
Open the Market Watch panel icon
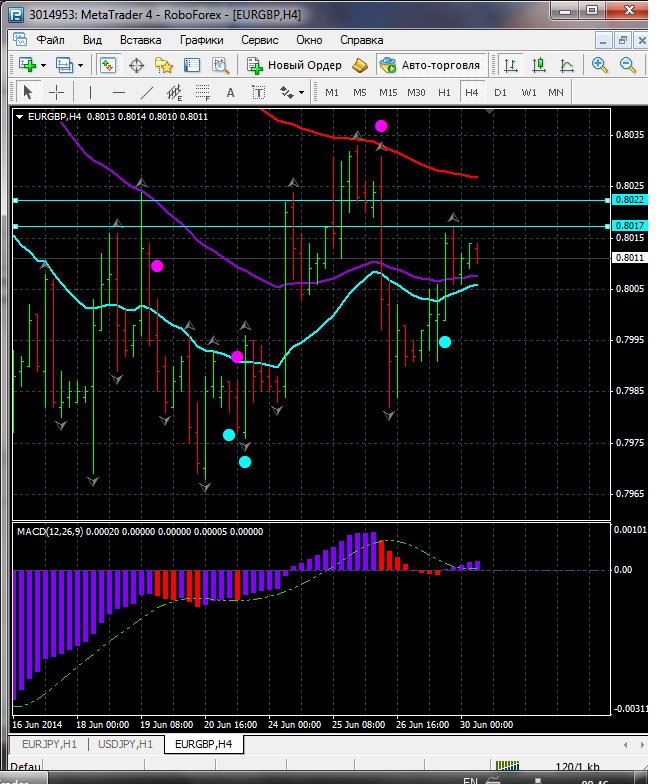pyautogui.click(x=107, y=65)
